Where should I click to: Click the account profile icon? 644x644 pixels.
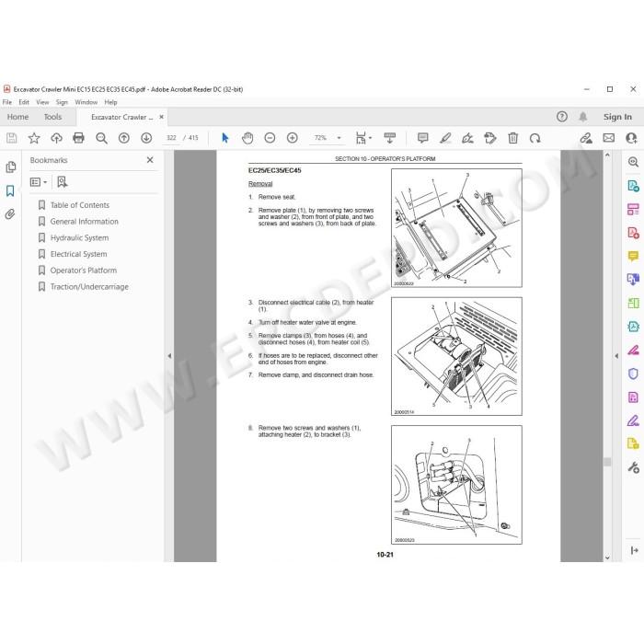(x=631, y=138)
